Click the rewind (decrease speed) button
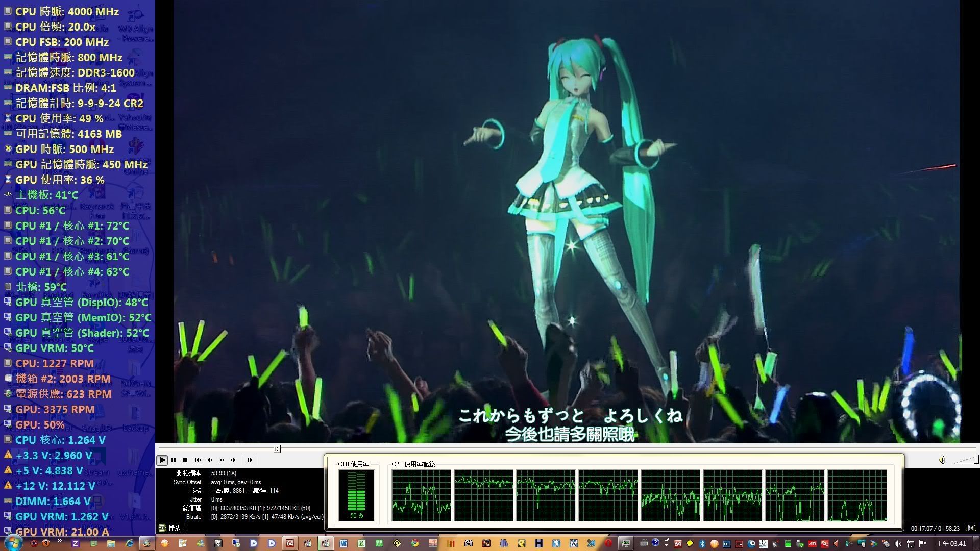 210,460
